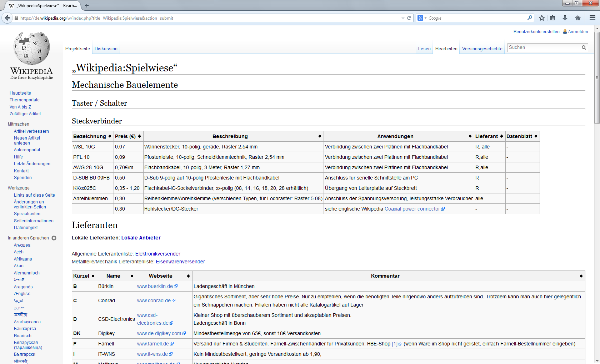Open the Google search engine dropdown

[422, 18]
